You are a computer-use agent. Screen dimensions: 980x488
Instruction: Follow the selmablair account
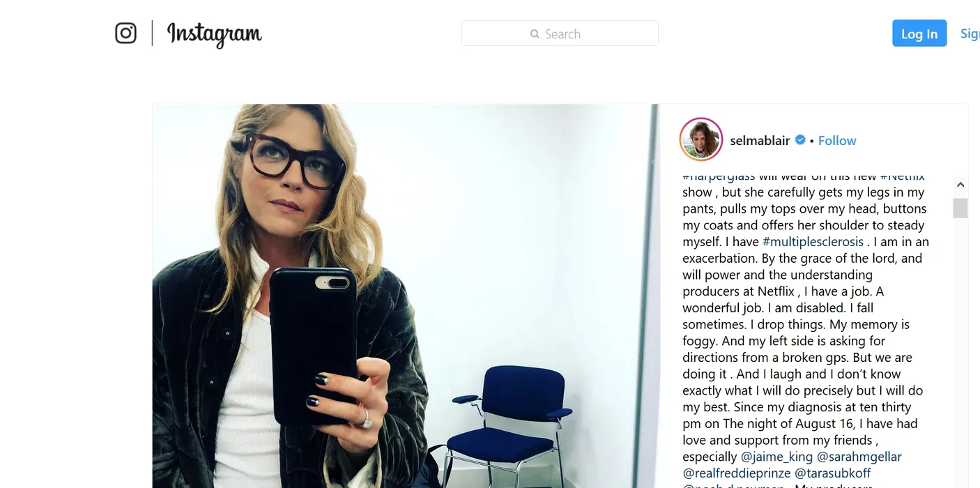837,140
